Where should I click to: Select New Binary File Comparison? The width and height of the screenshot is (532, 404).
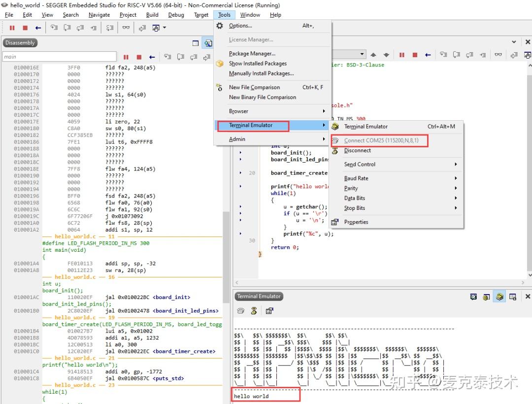pyautogui.click(x=273, y=97)
